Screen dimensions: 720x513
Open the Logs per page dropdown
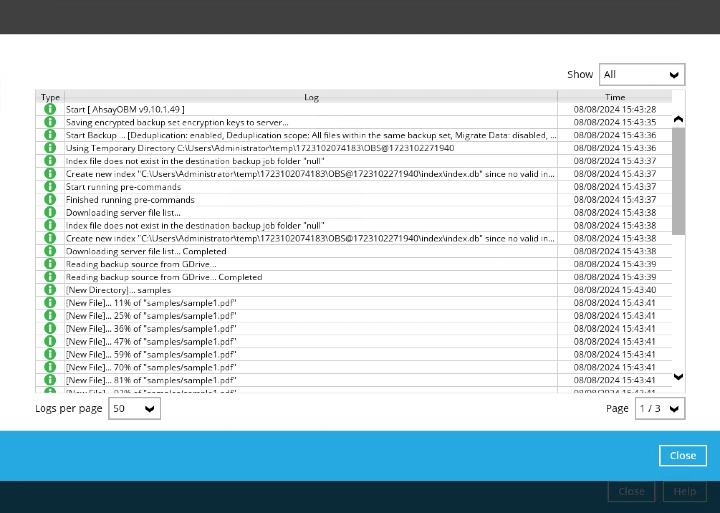click(x=134, y=409)
